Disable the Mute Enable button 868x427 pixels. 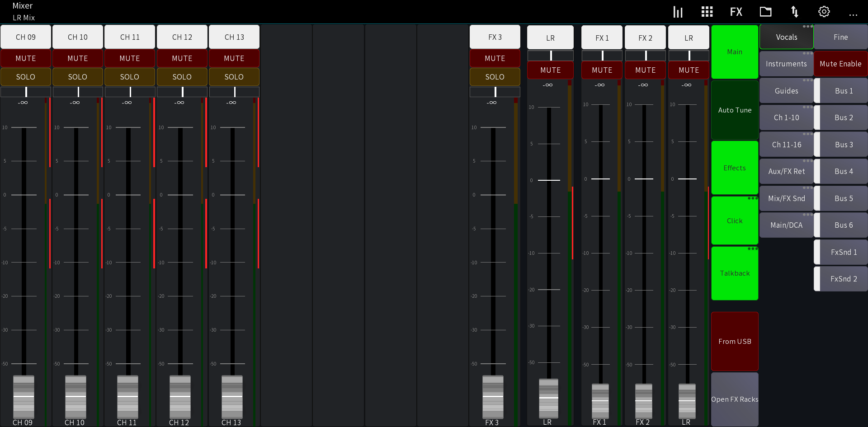[x=840, y=64]
